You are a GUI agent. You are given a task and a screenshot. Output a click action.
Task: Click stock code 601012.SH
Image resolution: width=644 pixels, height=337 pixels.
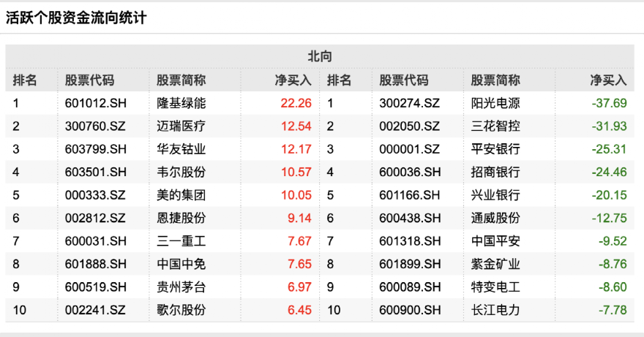96,103
